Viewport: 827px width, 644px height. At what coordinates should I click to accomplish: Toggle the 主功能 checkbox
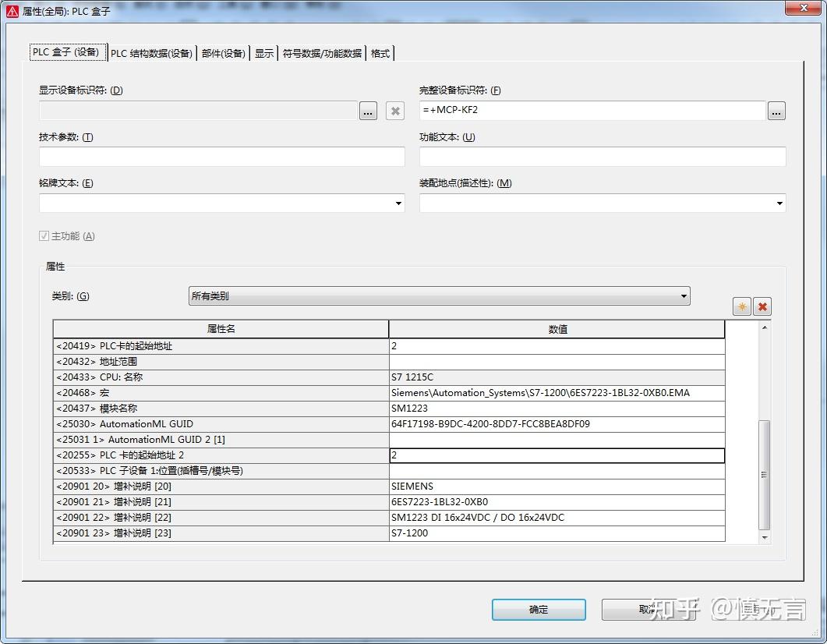click(44, 235)
